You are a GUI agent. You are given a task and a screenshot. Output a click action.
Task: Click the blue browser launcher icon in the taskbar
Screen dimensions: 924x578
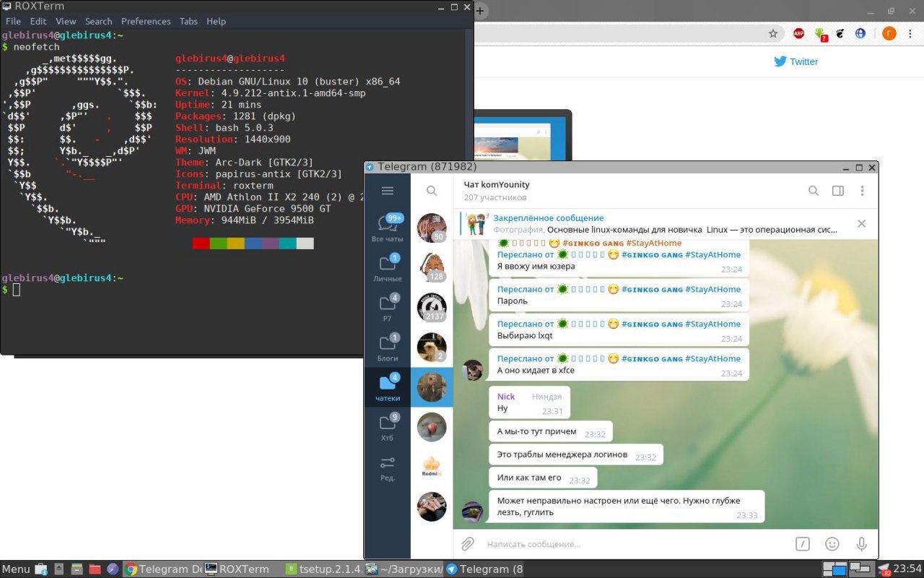(x=113, y=569)
